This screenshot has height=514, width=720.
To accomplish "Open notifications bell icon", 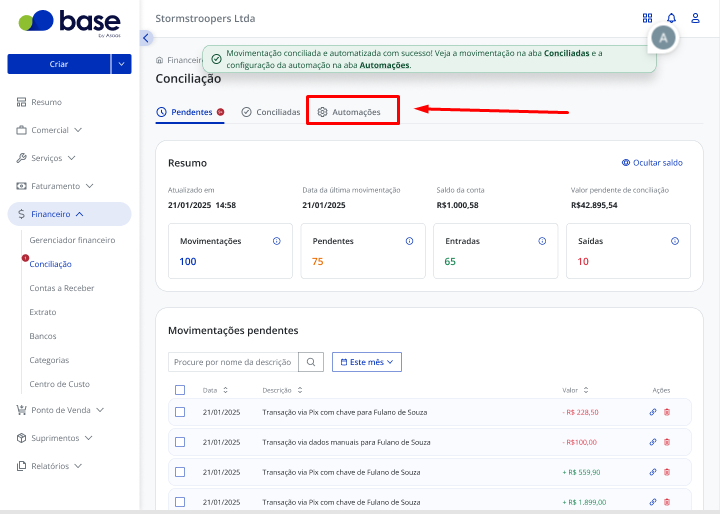I will [671, 18].
